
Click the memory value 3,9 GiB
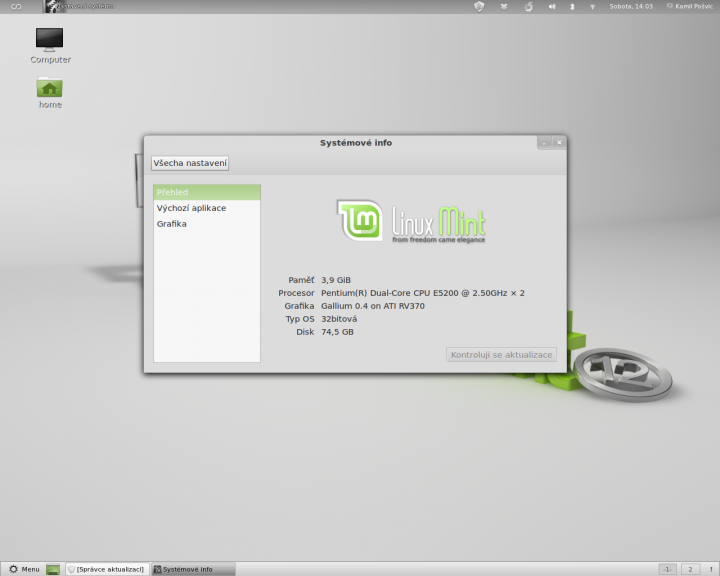tap(336, 280)
